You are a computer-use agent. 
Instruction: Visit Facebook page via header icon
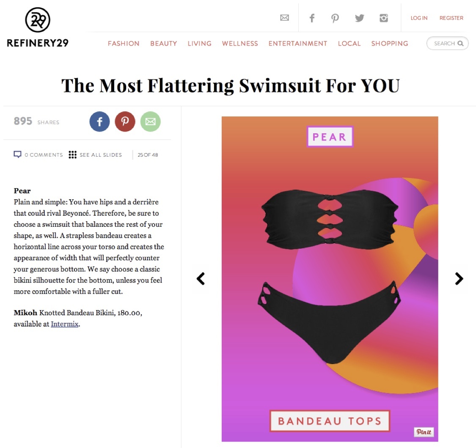[x=312, y=18]
